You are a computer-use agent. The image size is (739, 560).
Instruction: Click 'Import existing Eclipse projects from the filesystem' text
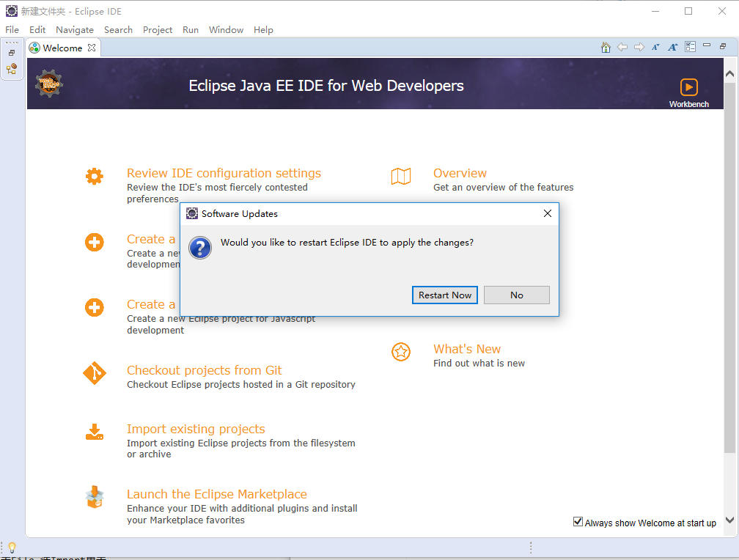pyautogui.click(x=240, y=443)
